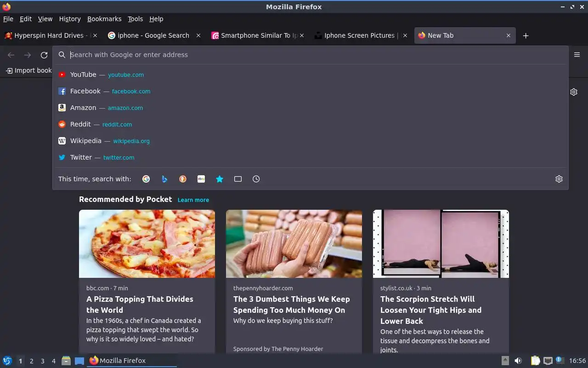
Task: Open a new tab with plus button
Action: coord(526,36)
